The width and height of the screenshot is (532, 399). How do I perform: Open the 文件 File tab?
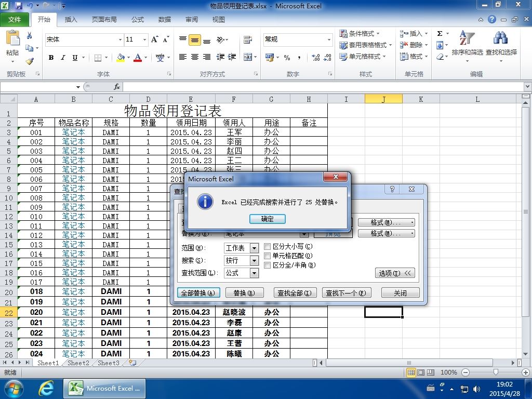coord(15,20)
